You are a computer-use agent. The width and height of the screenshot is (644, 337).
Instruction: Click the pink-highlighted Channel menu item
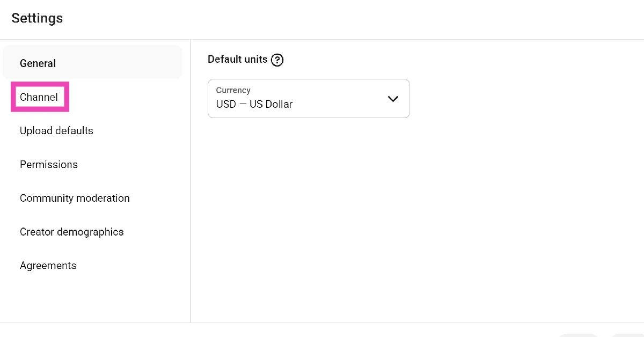tap(39, 97)
